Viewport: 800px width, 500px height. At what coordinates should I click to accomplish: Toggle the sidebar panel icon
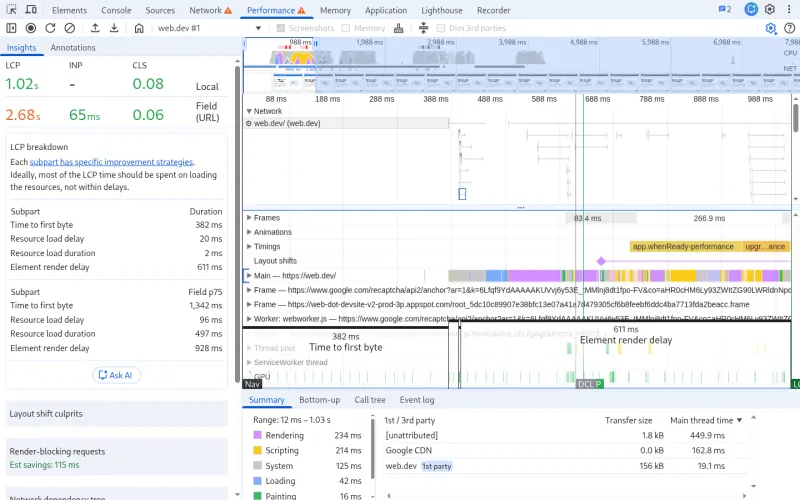pyautogui.click(x=11, y=28)
